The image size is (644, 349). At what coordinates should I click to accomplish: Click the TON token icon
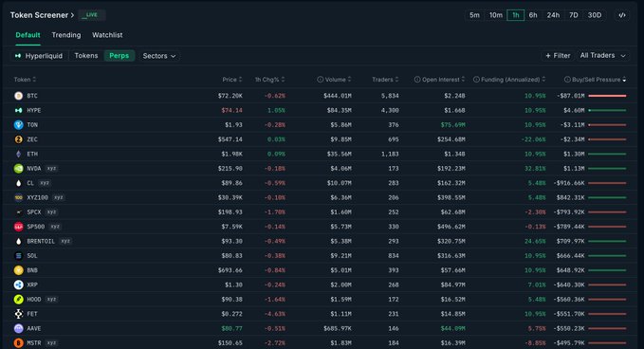click(18, 125)
